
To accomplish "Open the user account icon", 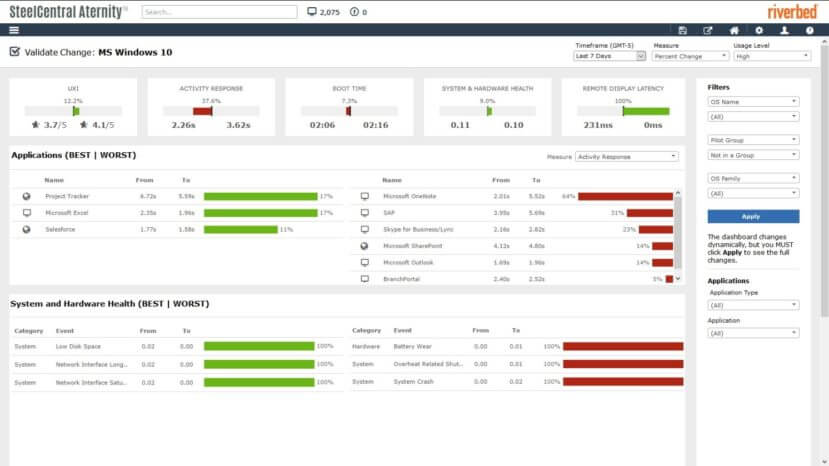I will (785, 31).
